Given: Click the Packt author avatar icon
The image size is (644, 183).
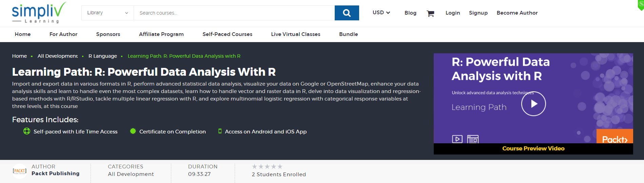Looking at the screenshot, I should point(19,171).
